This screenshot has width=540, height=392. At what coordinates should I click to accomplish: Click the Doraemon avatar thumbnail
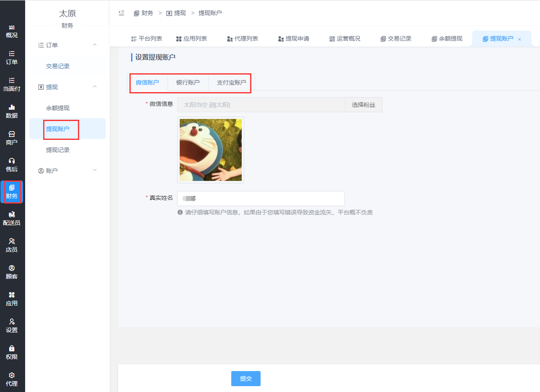tap(211, 150)
